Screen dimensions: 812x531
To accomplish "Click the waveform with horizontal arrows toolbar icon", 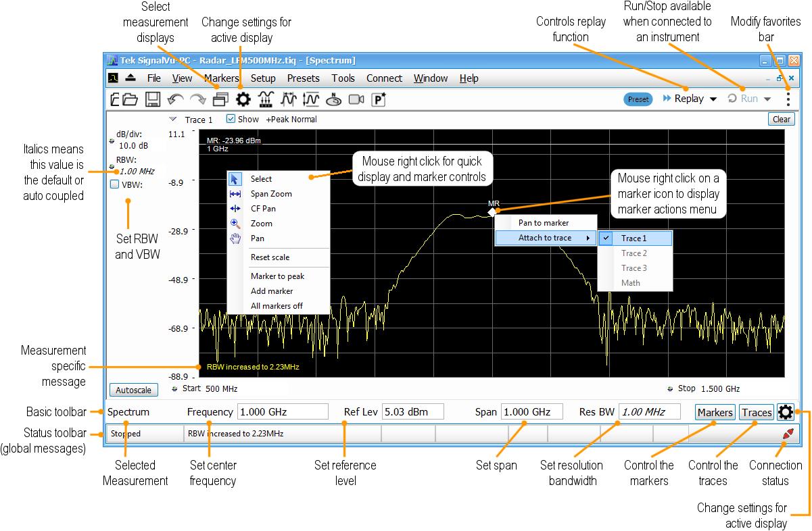I will 289,99.
